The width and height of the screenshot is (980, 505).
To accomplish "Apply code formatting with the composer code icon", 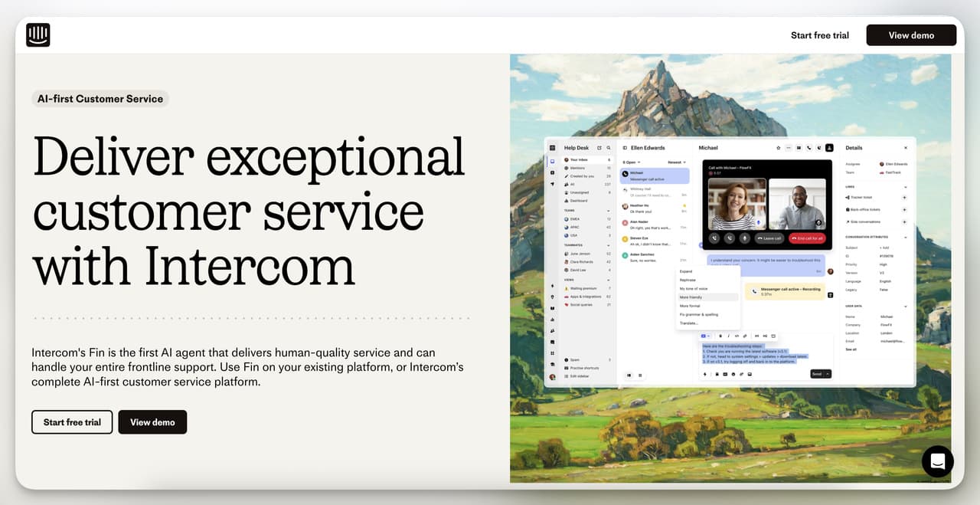I will (737, 336).
